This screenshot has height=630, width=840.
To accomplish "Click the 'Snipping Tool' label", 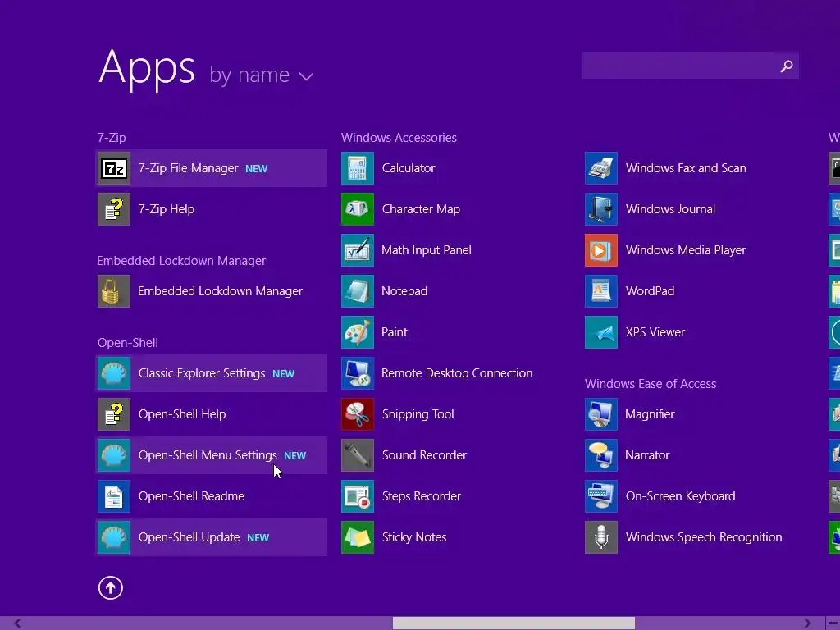I will pos(418,414).
